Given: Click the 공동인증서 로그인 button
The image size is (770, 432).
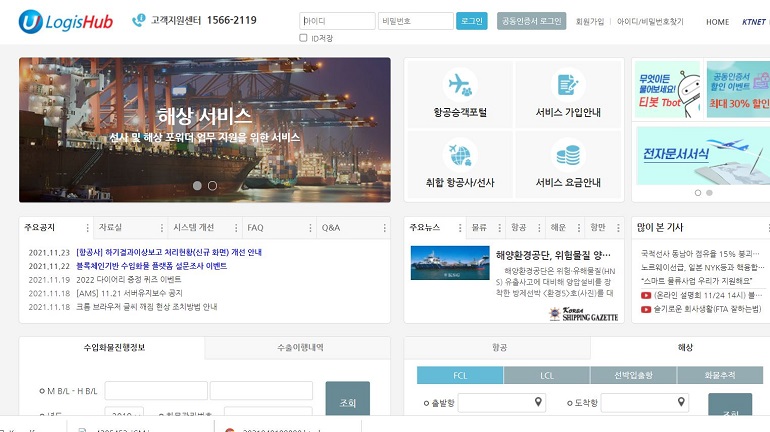Looking at the screenshot, I should [531, 21].
